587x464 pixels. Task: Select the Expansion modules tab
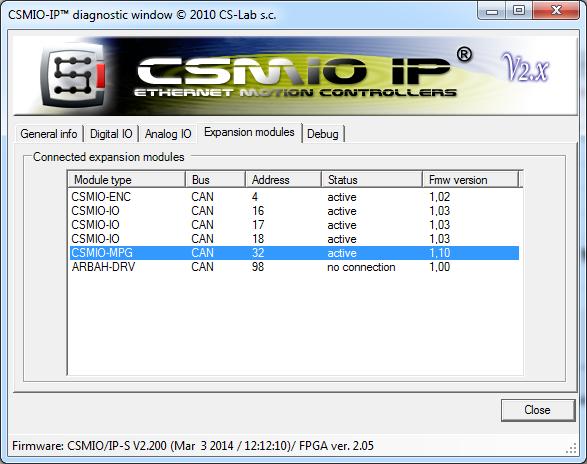[x=249, y=132]
